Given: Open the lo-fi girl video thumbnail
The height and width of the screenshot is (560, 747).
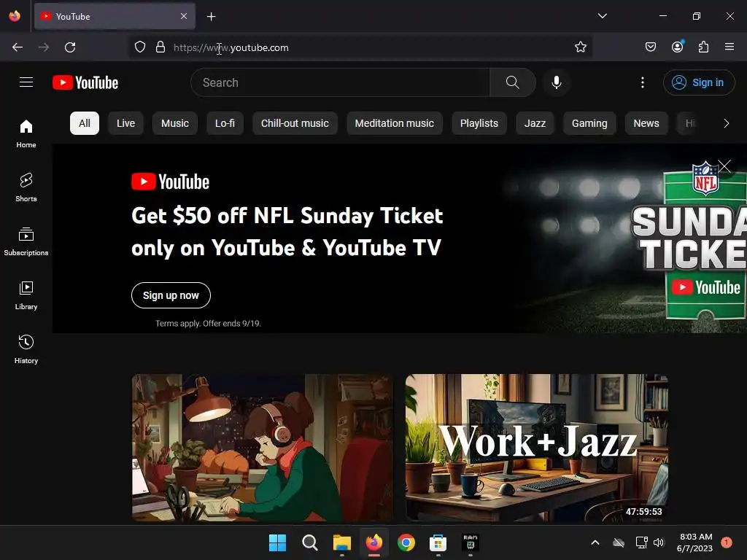Looking at the screenshot, I should [x=263, y=448].
